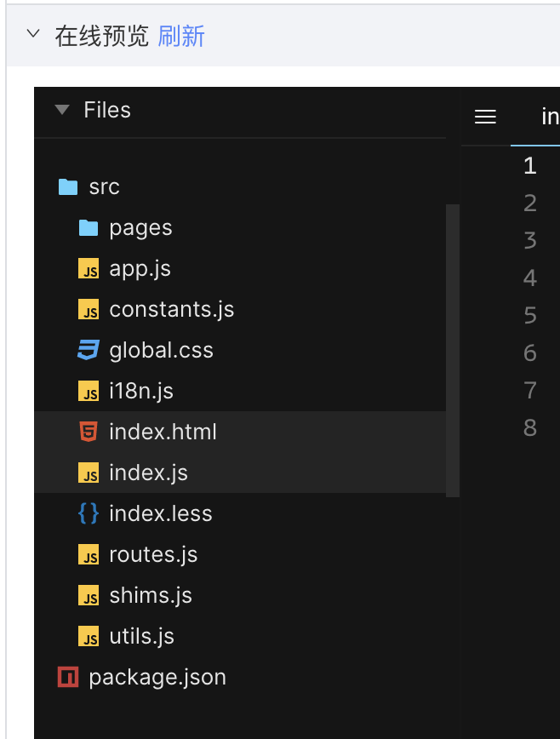Open the routes.js file

(153, 554)
